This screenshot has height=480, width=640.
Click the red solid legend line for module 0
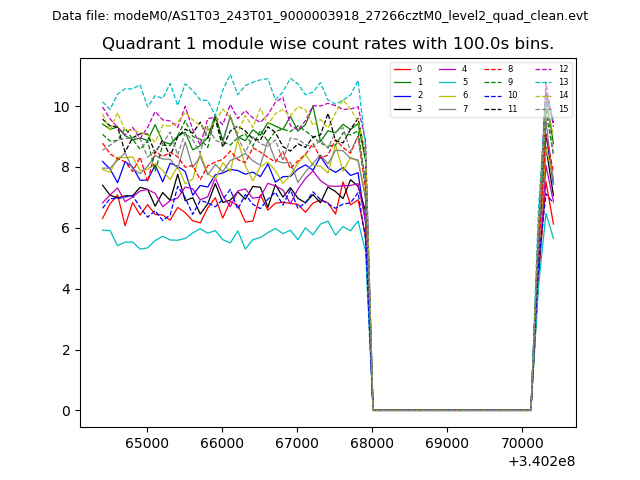click(402, 69)
